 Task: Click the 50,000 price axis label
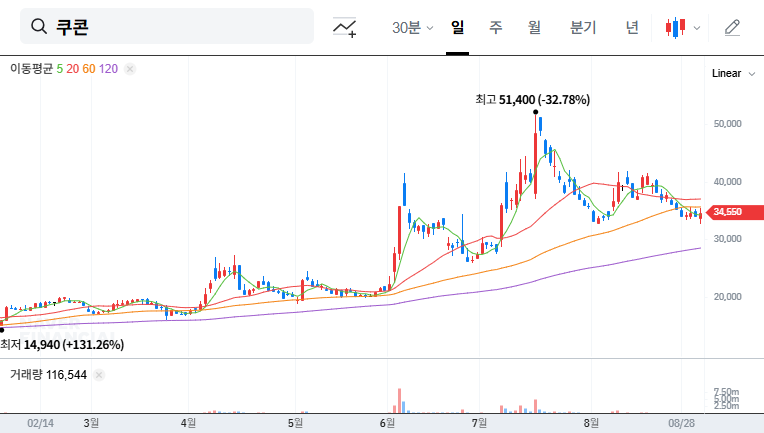[x=727, y=124]
